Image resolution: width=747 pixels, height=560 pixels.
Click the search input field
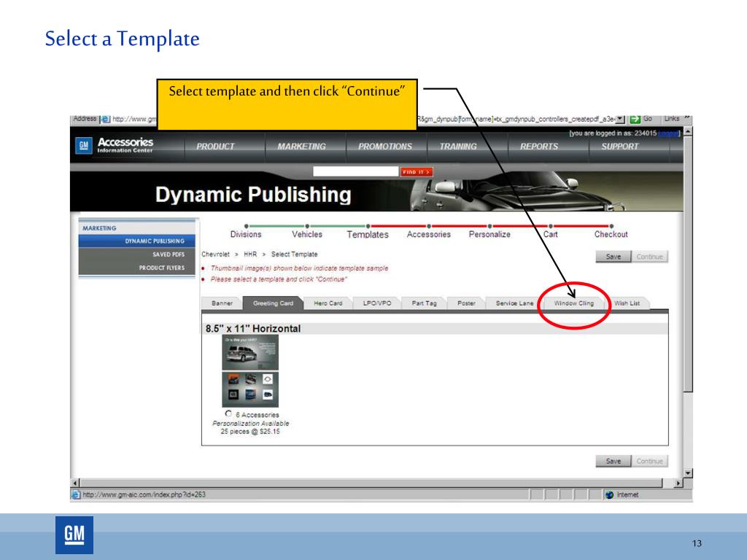(355, 171)
